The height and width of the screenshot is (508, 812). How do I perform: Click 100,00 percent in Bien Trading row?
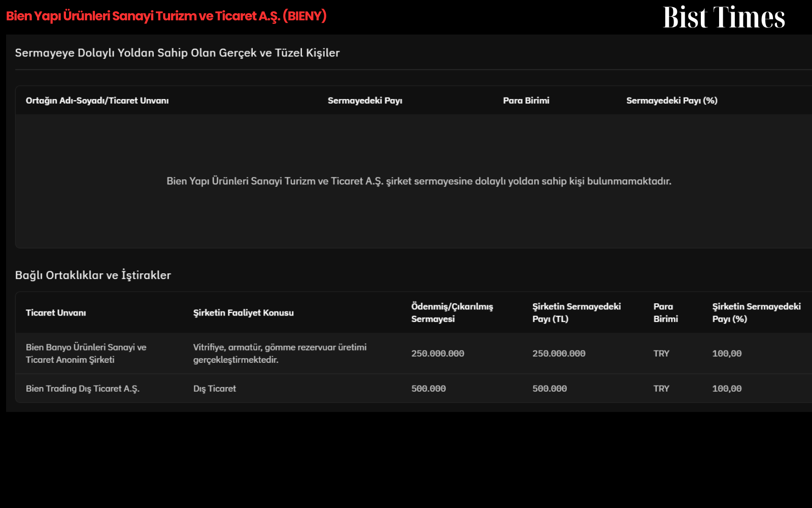pyautogui.click(x=727, y=389)
